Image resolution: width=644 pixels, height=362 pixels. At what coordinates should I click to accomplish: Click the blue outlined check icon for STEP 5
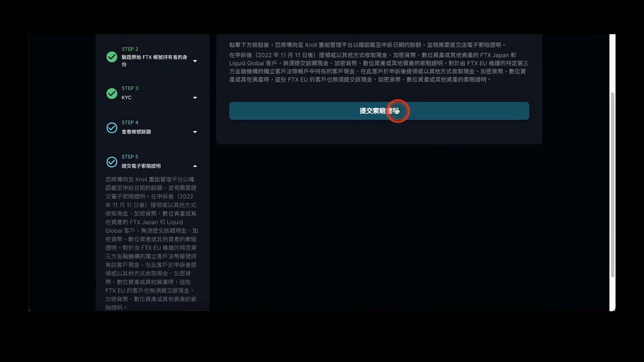[112, 162]
